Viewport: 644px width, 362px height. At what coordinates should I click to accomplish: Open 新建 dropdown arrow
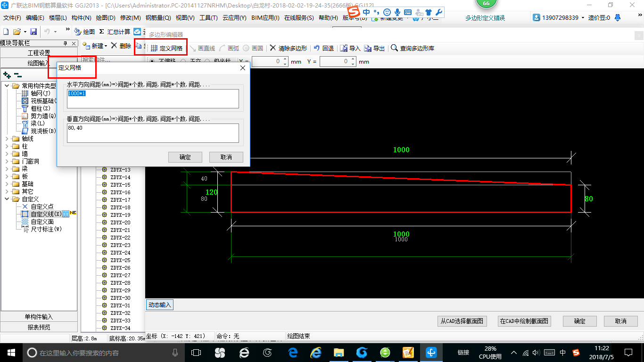(106, 46)
